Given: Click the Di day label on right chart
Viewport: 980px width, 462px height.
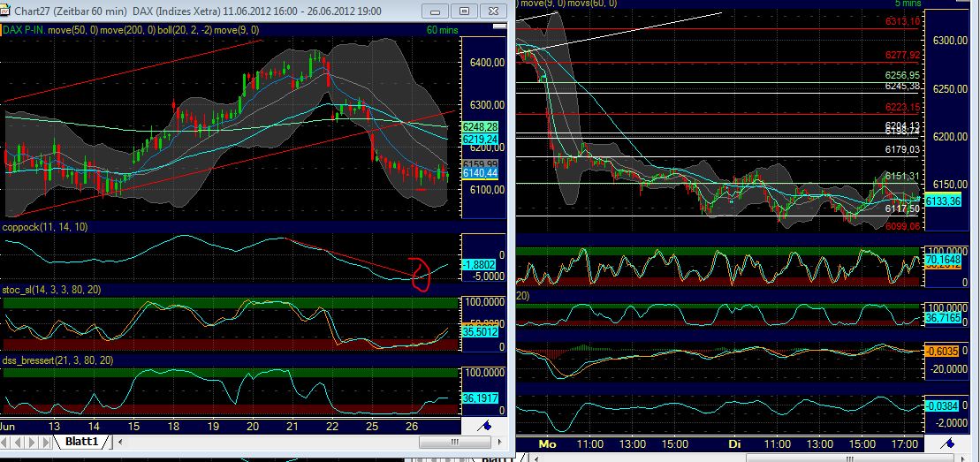Looking at the screenshot, I should [x=735, y=443].
